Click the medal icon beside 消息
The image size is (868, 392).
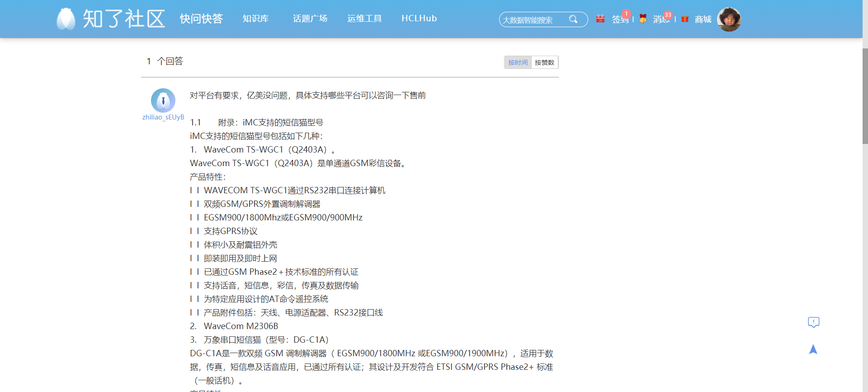click(643, 19)
